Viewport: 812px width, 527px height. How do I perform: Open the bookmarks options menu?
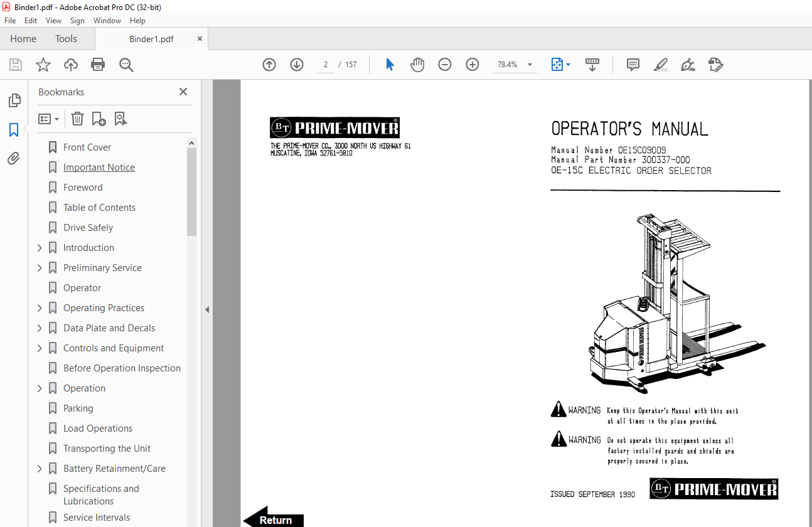click(x=49, y=119)
